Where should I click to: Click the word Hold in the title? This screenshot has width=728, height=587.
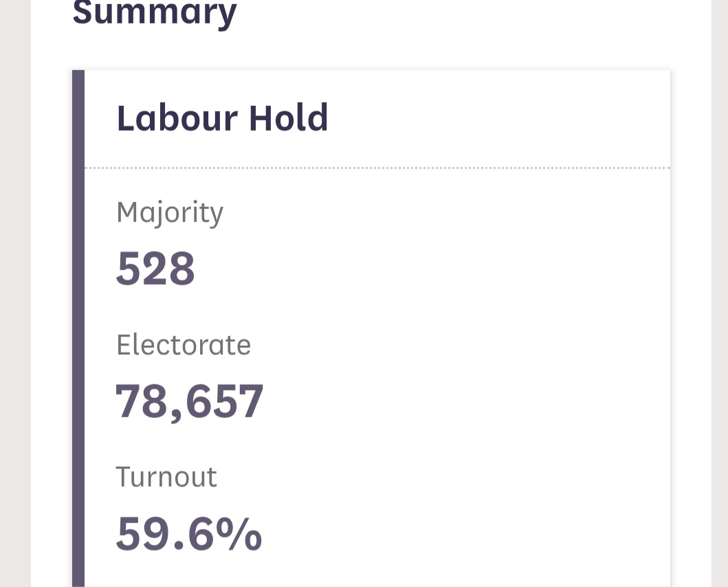click(288, 118)
